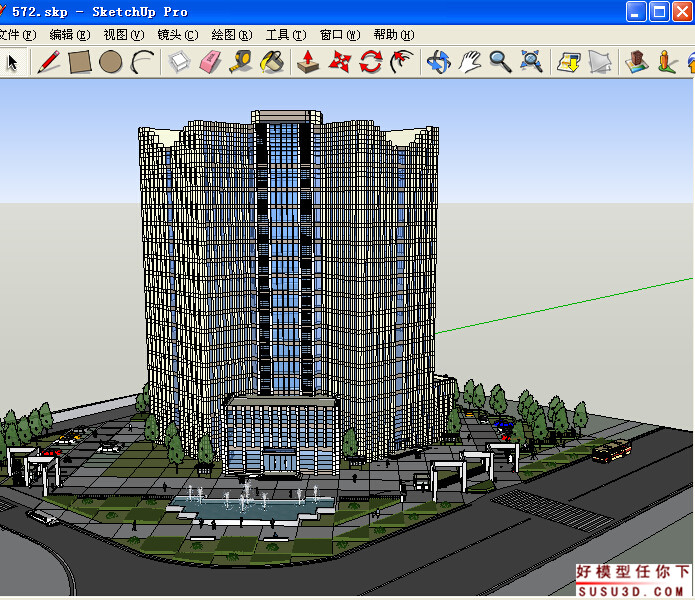
Task: Open the 帮助(H) help menu
Action: [394, 35]
